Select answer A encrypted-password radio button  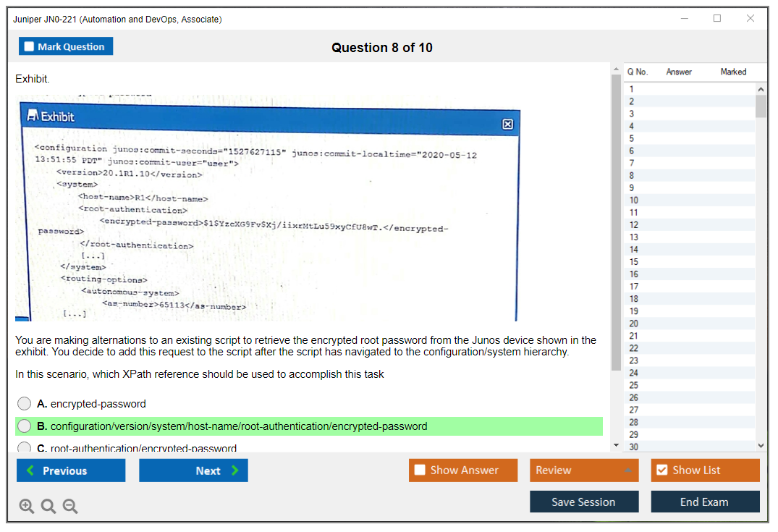pyautogui.click(x=25, y=404)
